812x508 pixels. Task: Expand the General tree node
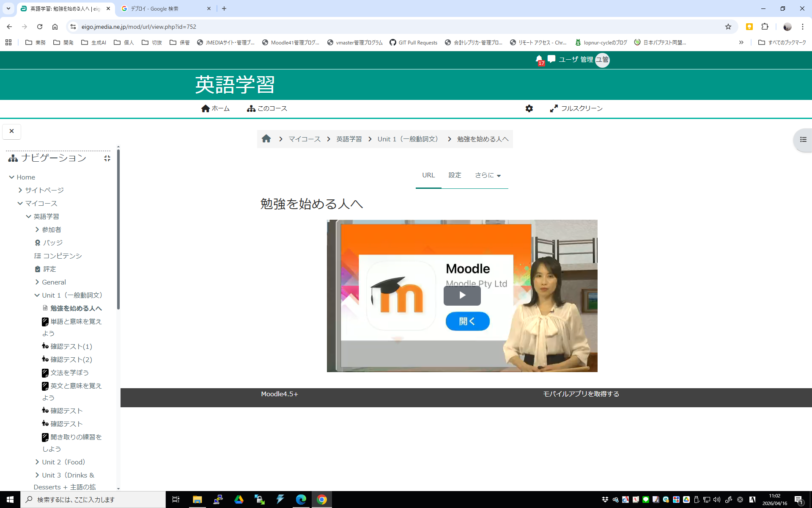37,282
